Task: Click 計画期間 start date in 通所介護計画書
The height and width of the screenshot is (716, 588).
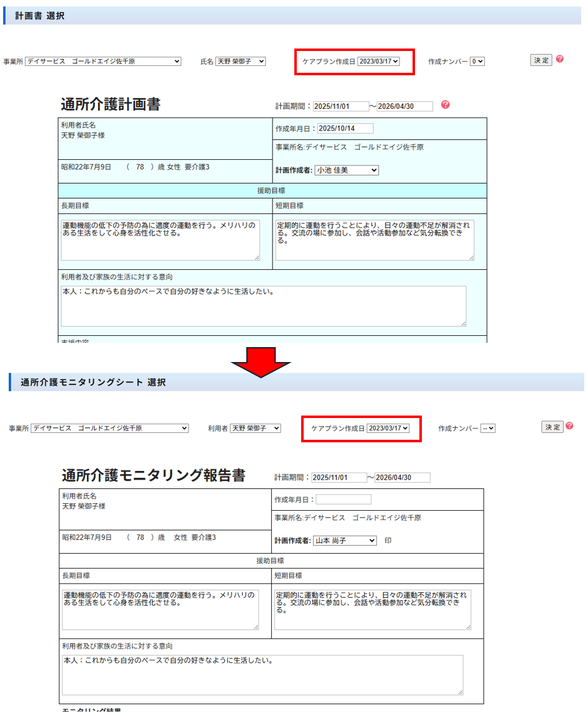Action: [x=340, y=106]
